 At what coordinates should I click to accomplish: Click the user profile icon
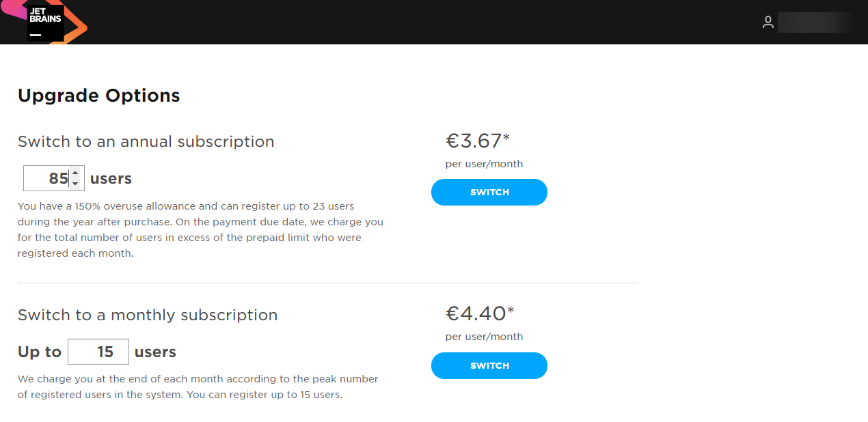pyautogui.click(x=768, y=23)
